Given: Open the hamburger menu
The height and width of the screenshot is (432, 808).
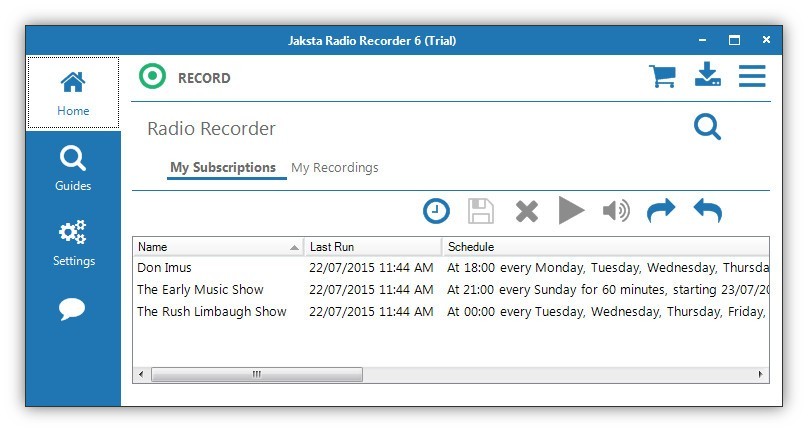Looking at the screenshot, I should (752, 76).
